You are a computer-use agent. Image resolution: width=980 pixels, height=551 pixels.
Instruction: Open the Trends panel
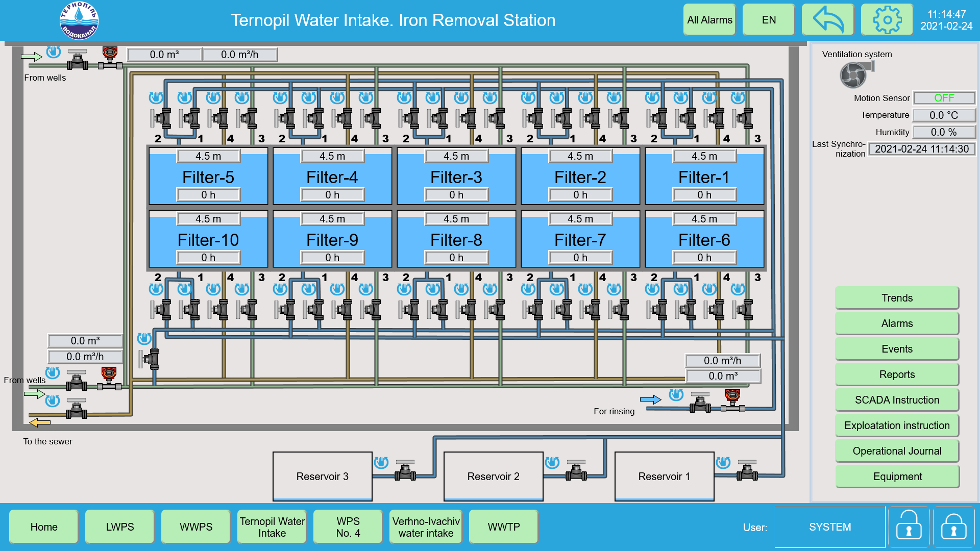pos(897,298)
